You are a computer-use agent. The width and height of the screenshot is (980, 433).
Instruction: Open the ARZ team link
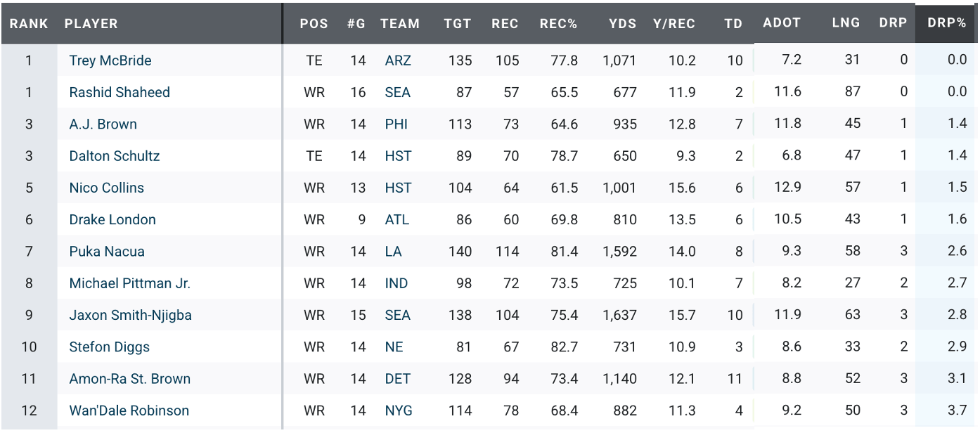pos(398,60)
